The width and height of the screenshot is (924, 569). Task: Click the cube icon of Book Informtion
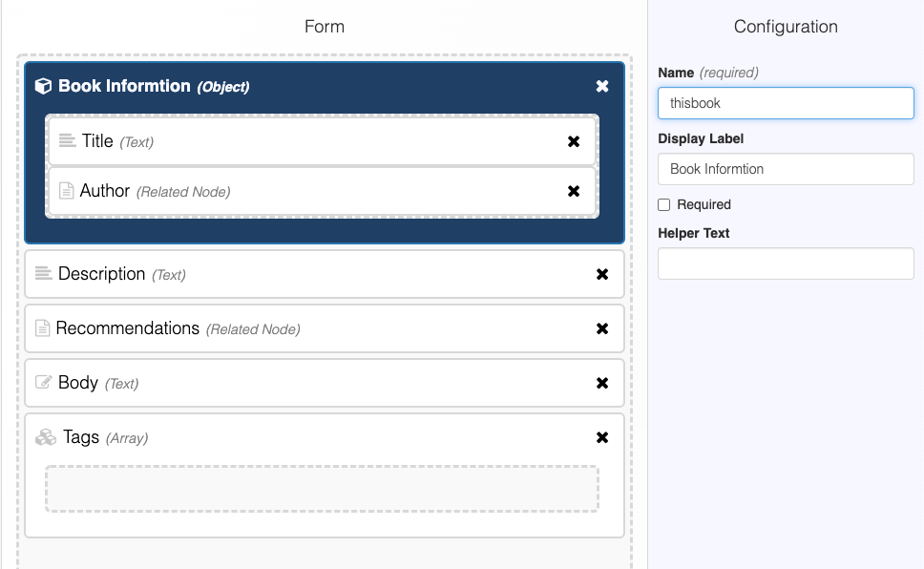(x=43, y=86)
